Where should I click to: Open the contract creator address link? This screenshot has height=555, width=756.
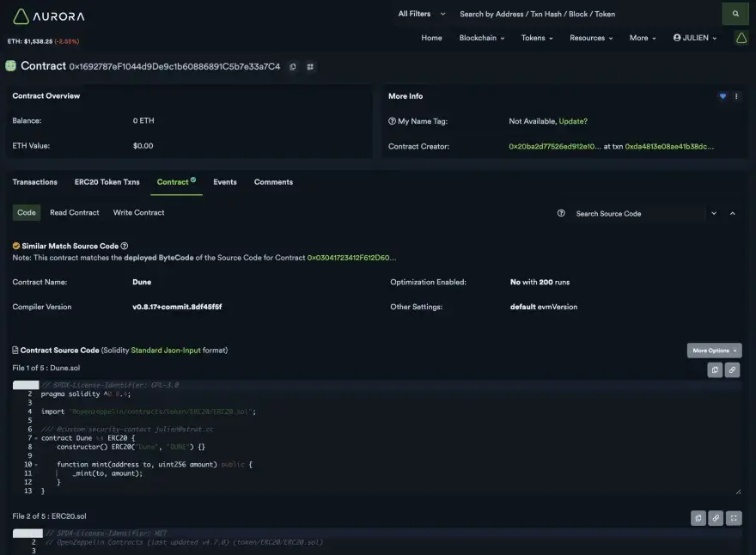tap(555, 146)
